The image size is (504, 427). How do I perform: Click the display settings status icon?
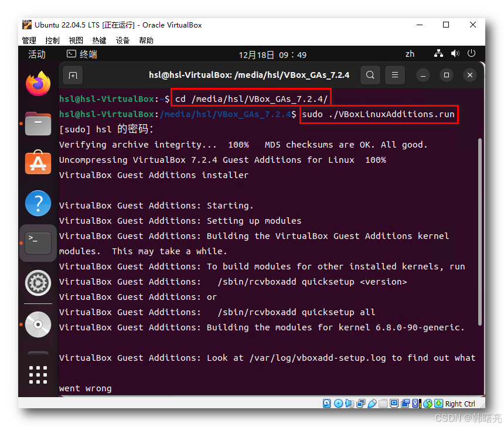[x=394, y=404]
